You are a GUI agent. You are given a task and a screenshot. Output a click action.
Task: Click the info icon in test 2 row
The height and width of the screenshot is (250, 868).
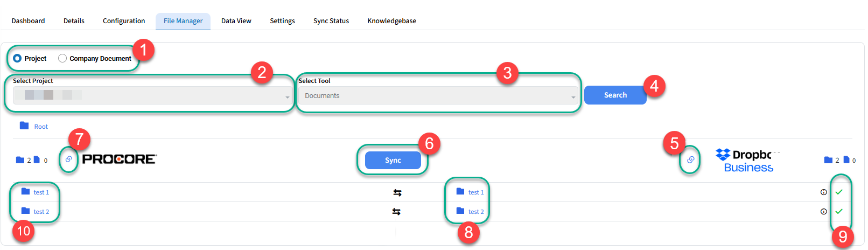pos(823,212)
